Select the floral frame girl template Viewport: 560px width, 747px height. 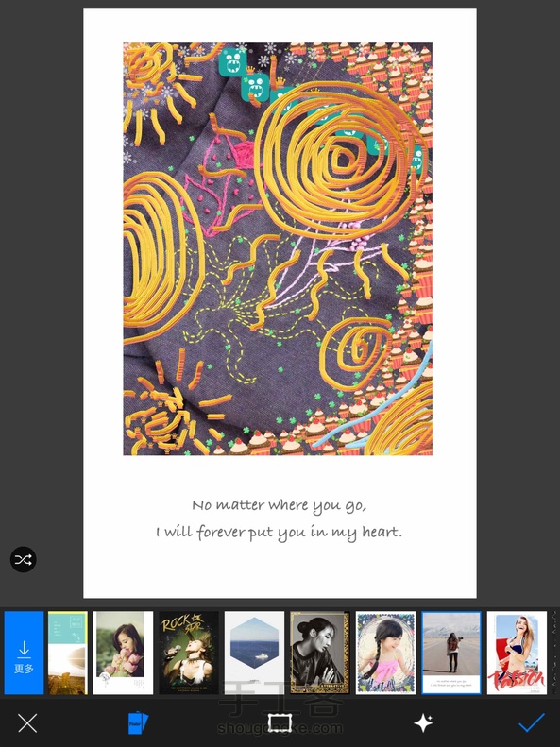(x=385, y=654)
